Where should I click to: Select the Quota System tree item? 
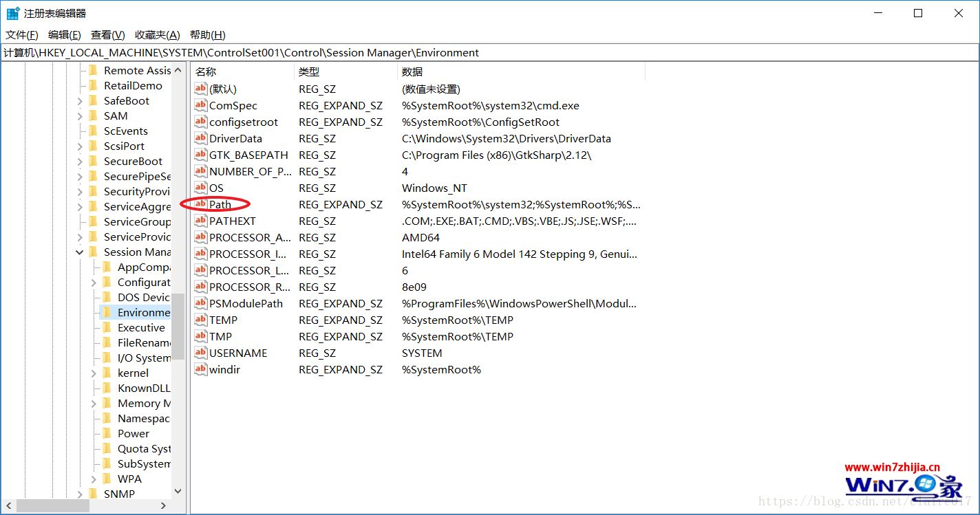point(144,448)
